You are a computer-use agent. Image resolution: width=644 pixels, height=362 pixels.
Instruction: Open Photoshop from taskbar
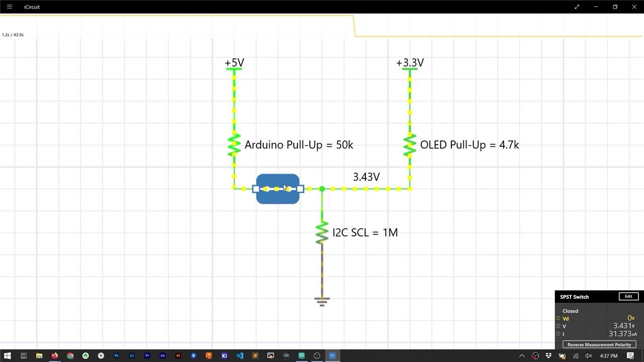[116, 355]
